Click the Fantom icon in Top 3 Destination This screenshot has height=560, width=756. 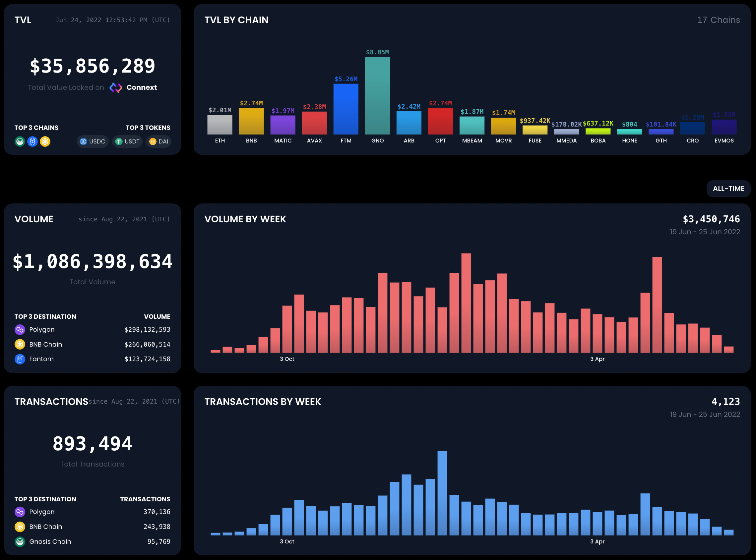(20, 359)
